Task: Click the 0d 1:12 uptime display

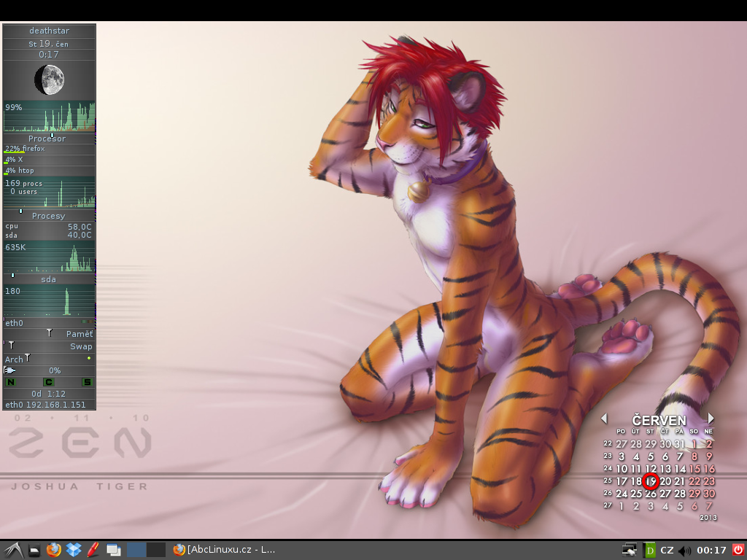Action: coord(49,394)
